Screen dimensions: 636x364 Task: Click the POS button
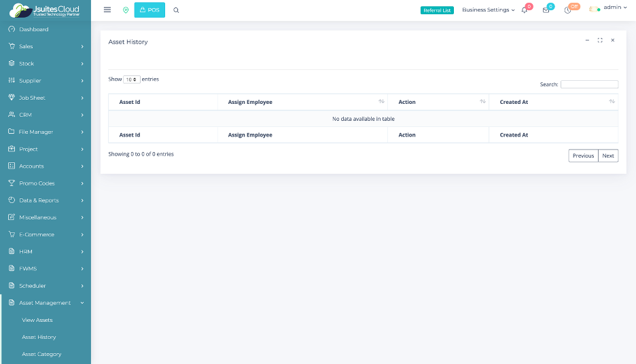tap(149, 10)
